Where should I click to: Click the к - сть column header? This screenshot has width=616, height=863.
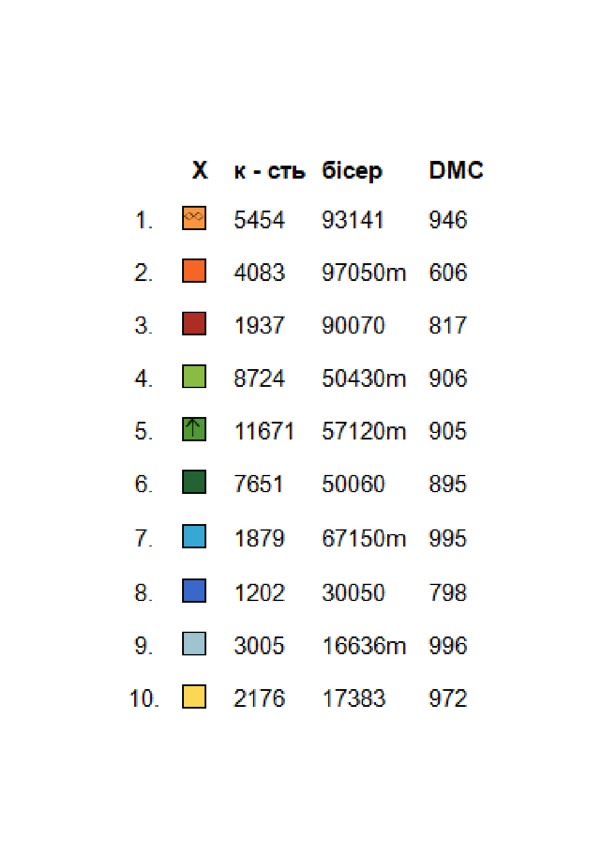(x=270, y=172)
